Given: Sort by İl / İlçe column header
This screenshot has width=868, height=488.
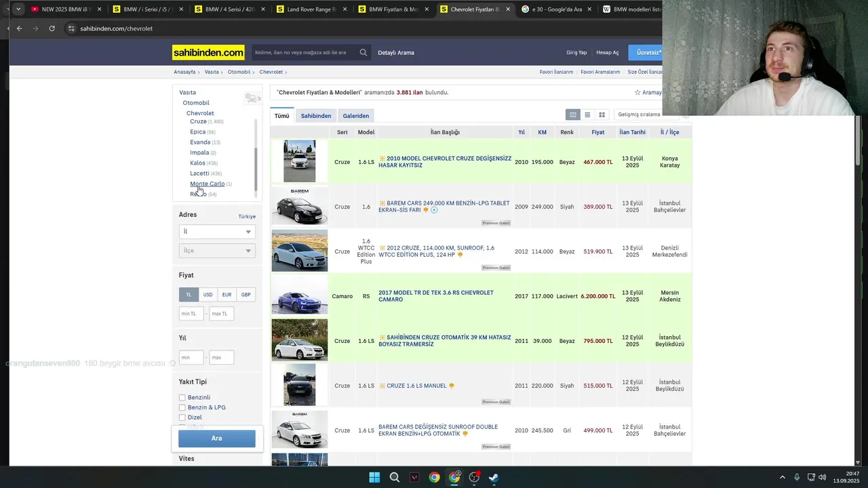Looking at the screenshot, I should [669, 132].
